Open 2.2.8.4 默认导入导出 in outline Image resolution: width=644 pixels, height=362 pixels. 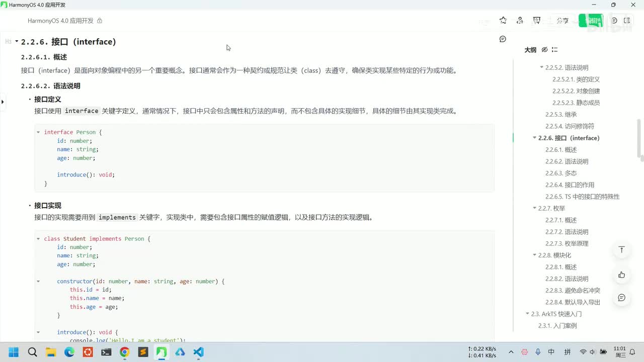[573, 302]
